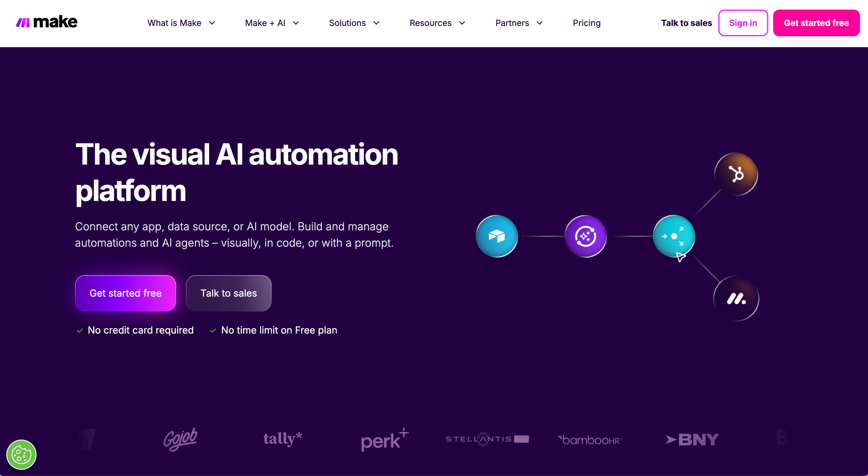Select the purple AI sparkle node
This screenshot has height=476, width=868.
[x=585, y=236]
